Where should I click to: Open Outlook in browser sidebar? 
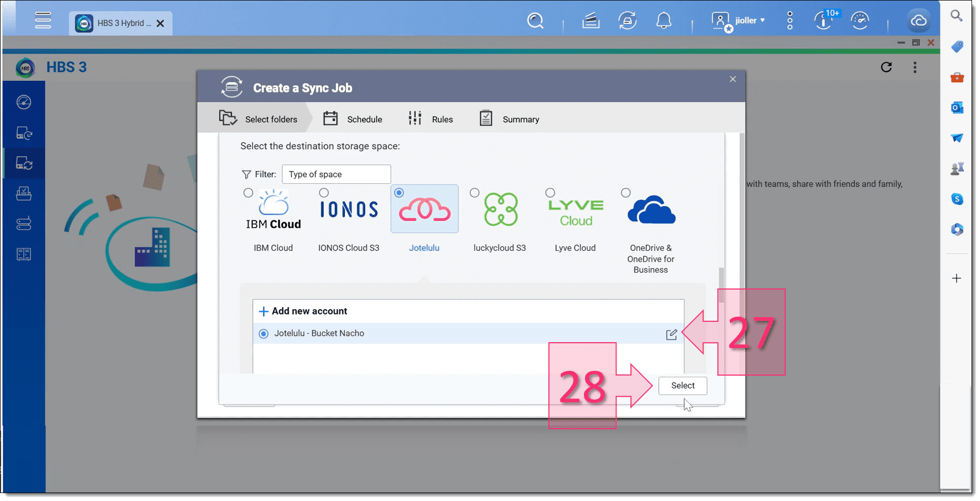pos(957,108)
